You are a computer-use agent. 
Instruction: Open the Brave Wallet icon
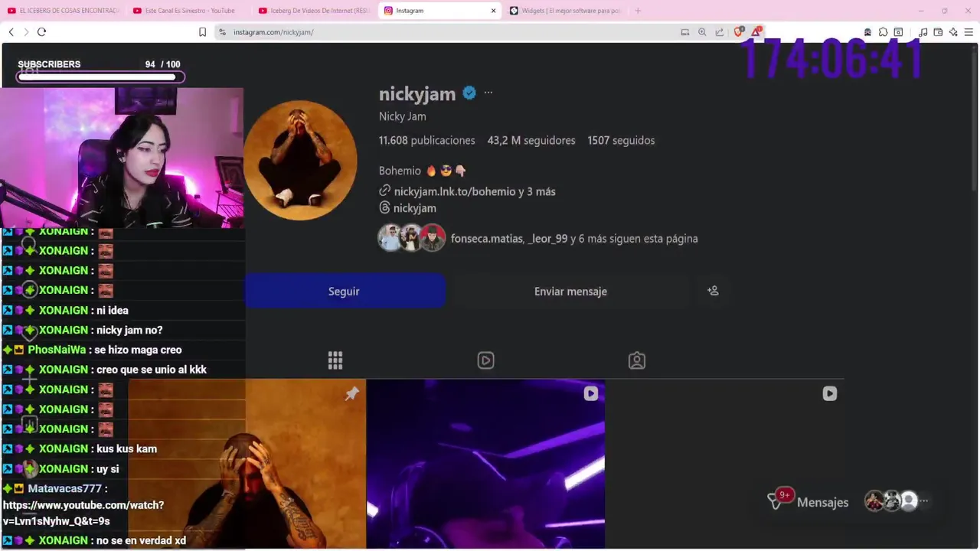[938, 32]
